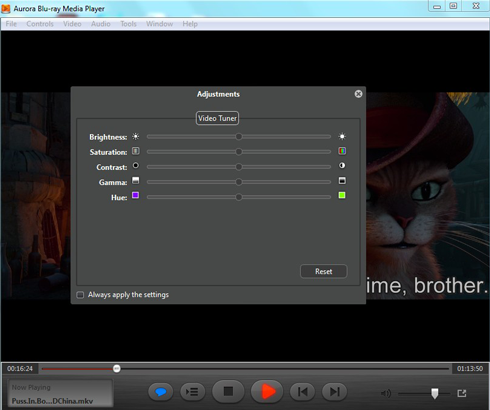
Task: Click the high contrast half-circle icon
Action: tap(342, 166)
